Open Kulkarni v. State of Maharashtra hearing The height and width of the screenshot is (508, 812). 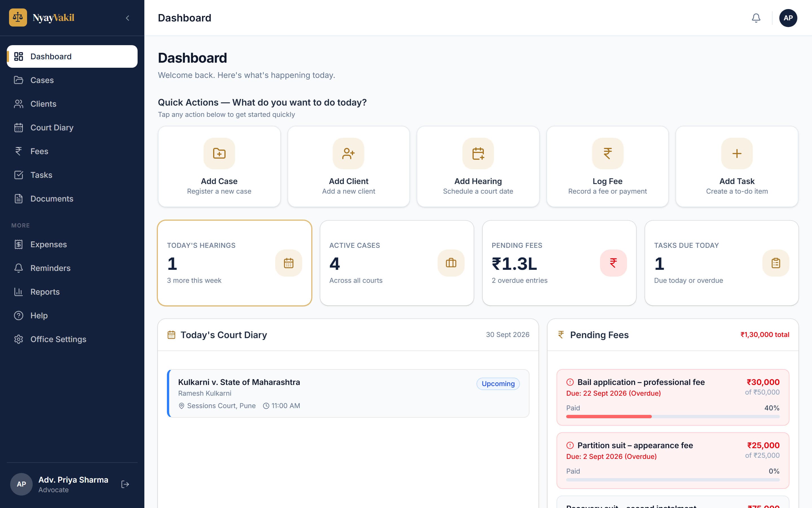(x=348, y=393)
